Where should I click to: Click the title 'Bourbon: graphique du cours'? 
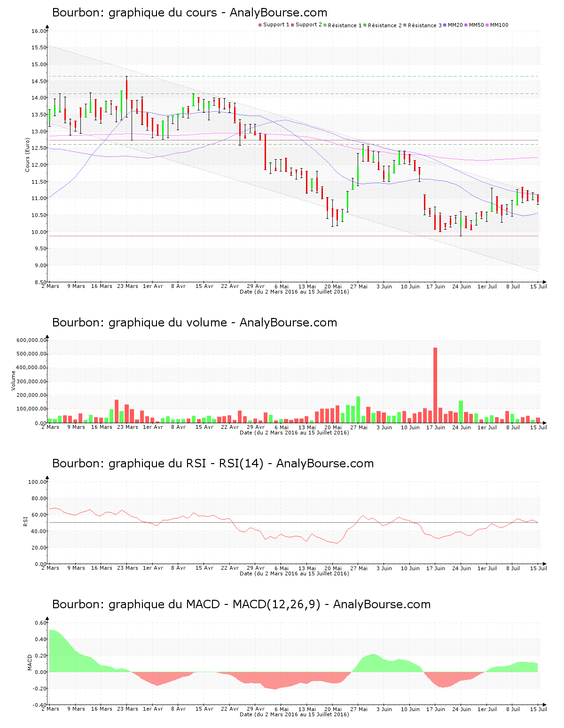(x=189, y=13)
